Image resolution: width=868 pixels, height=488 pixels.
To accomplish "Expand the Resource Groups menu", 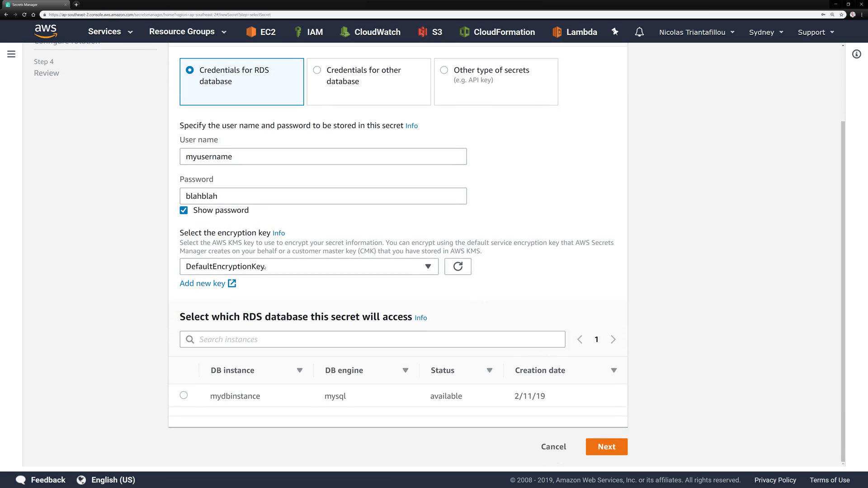I will coord(188,32).
